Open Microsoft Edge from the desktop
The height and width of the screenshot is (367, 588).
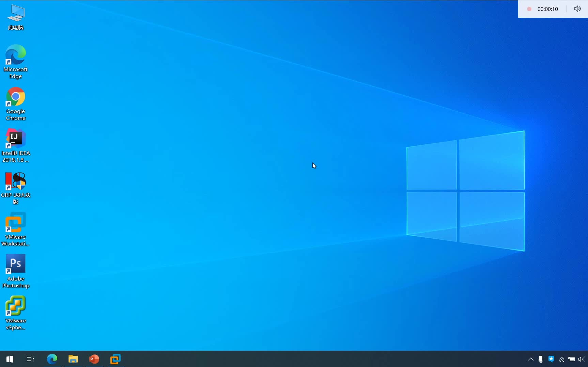(15, 54)
